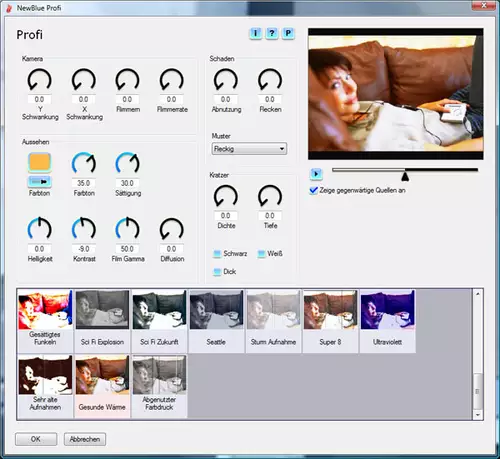
Task: Click the Flimmern knob
Action: coord(127,80)
